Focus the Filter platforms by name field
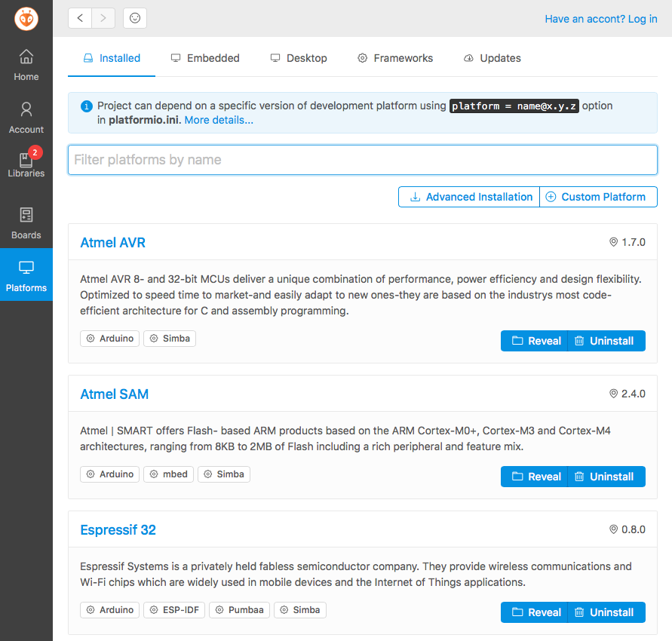Viewport: 672px width, 641px height. pos(363,160)
